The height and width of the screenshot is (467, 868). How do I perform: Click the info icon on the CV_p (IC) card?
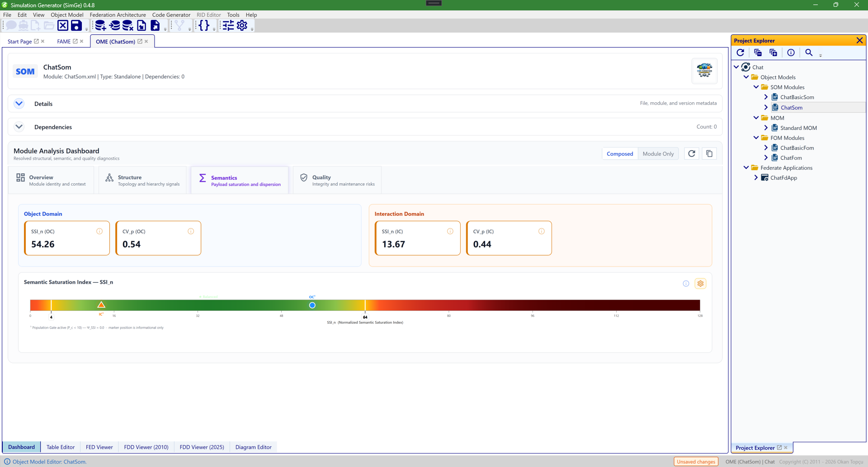point(542,231)
